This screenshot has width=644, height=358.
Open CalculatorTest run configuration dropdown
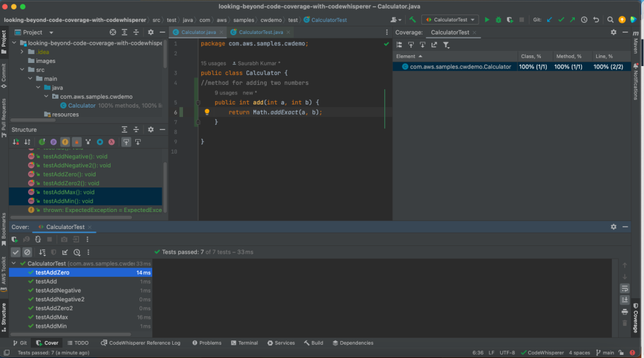coord(450,20)
